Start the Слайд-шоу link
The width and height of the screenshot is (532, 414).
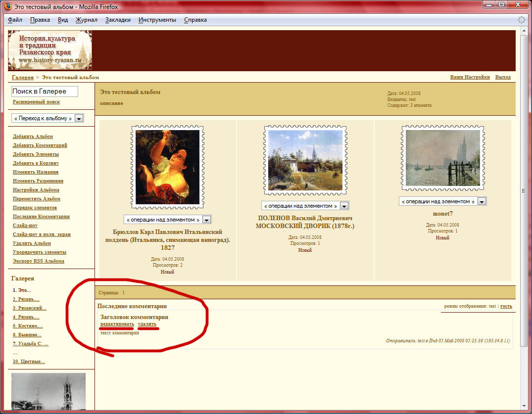25,226
